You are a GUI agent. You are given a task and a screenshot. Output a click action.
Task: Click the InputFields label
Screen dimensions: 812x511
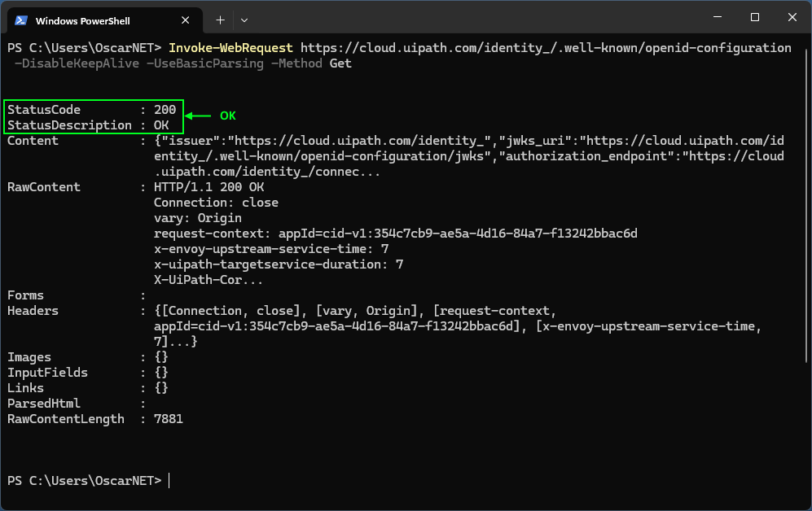(x=47, y=373)
